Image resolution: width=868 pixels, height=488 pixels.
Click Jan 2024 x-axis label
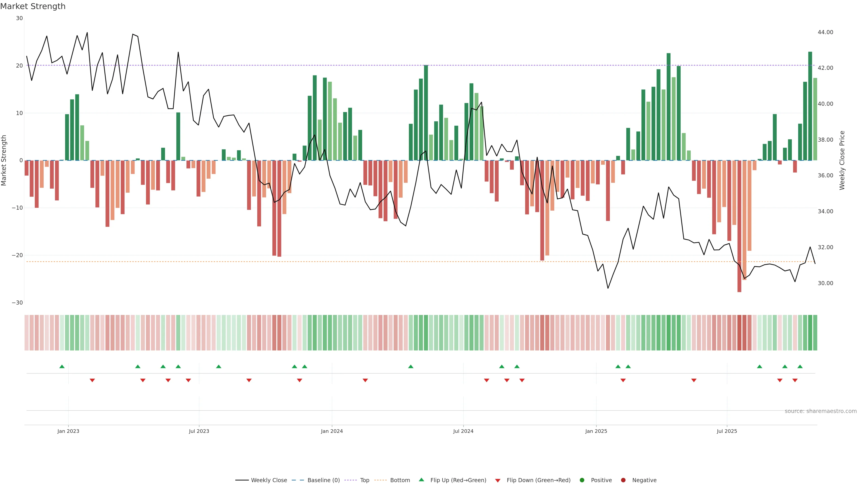[332, 431]
